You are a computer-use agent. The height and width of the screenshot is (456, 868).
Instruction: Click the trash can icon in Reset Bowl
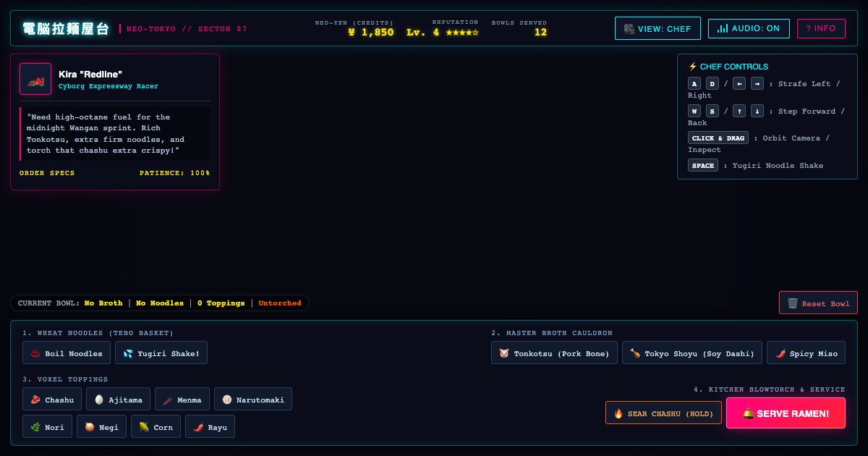coord(793,303)
